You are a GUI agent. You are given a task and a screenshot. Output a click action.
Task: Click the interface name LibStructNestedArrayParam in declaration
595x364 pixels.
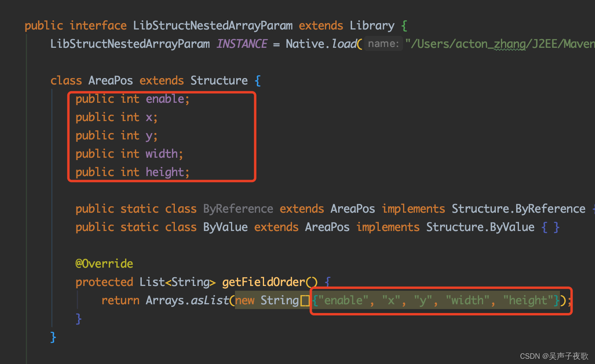coord(213,25)
